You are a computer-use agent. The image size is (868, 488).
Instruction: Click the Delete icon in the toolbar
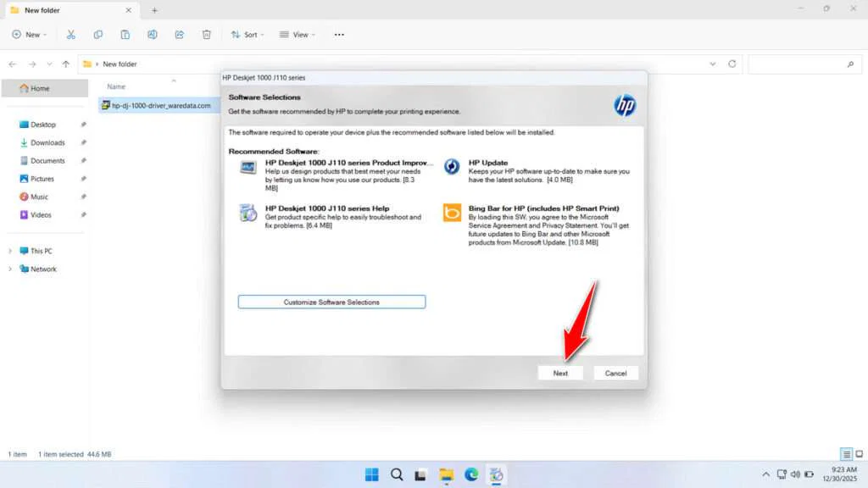pyautogui.click(x=206, y=34)
